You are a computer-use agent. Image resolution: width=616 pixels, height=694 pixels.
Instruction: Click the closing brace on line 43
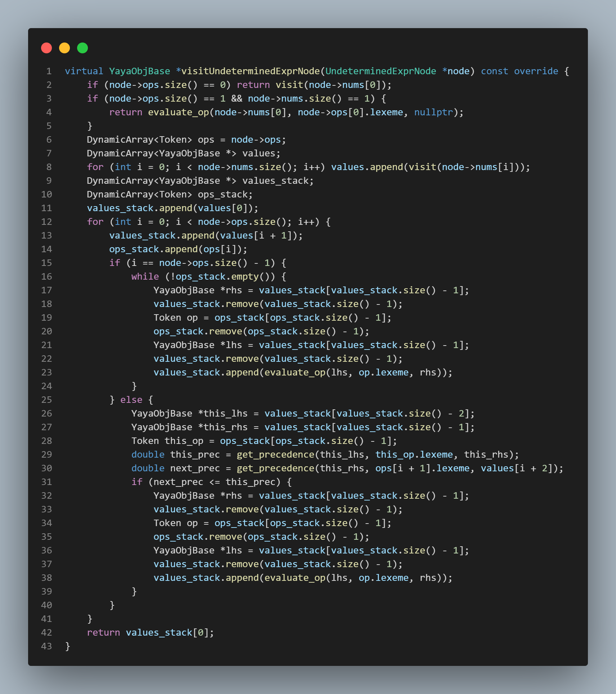68,646
